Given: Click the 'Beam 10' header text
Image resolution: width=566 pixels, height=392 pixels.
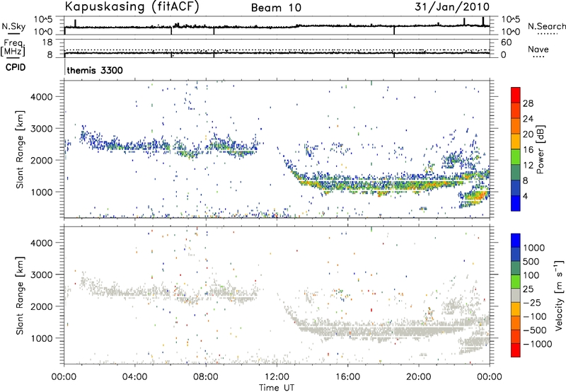Looking at the screenshot, I should [x=276, y=8].
